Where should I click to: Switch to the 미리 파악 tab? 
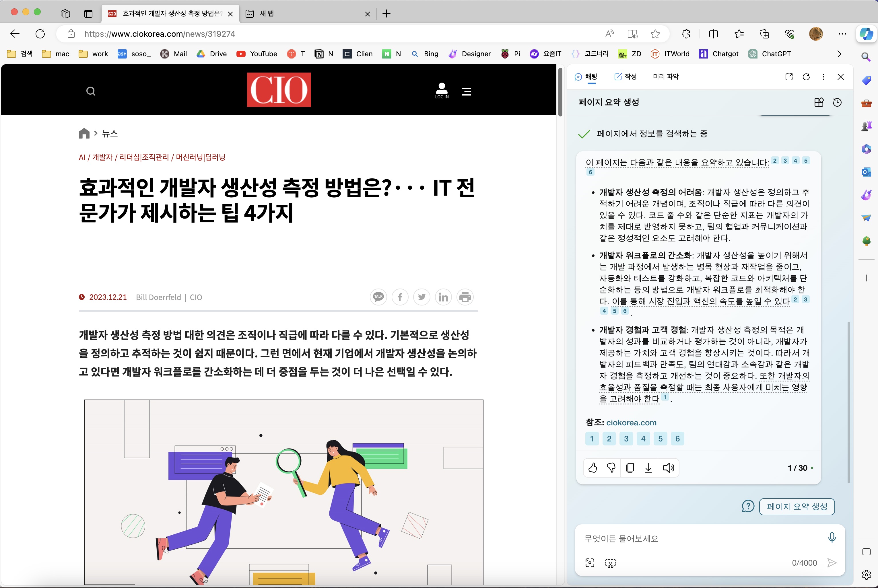point(665,77)
